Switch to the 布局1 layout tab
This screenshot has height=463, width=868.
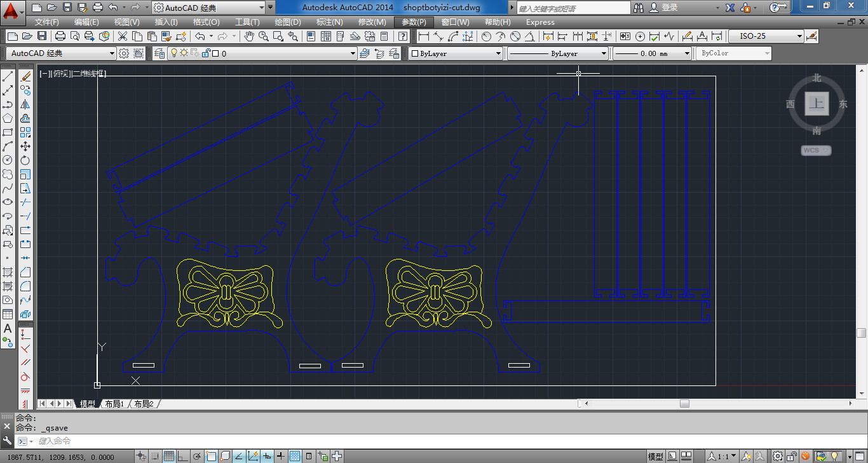114,404
